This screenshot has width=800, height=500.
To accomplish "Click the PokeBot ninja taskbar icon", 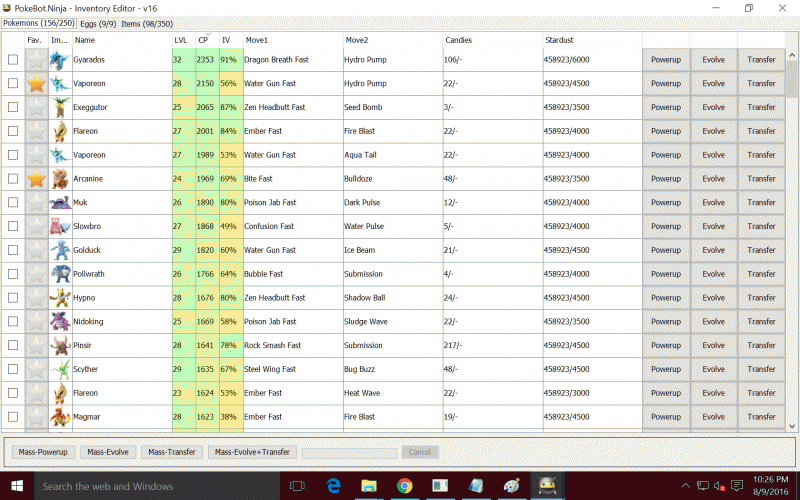I will click(x=547, y=486).
